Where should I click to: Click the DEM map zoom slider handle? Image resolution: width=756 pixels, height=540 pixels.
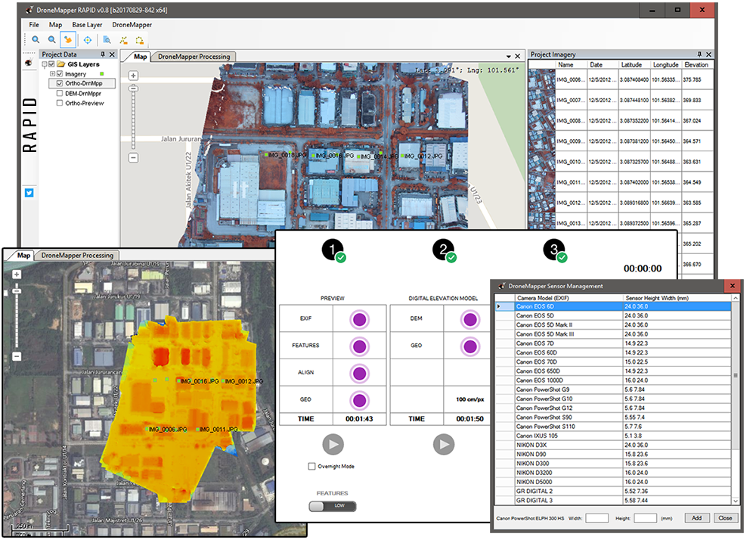[17, 290]
